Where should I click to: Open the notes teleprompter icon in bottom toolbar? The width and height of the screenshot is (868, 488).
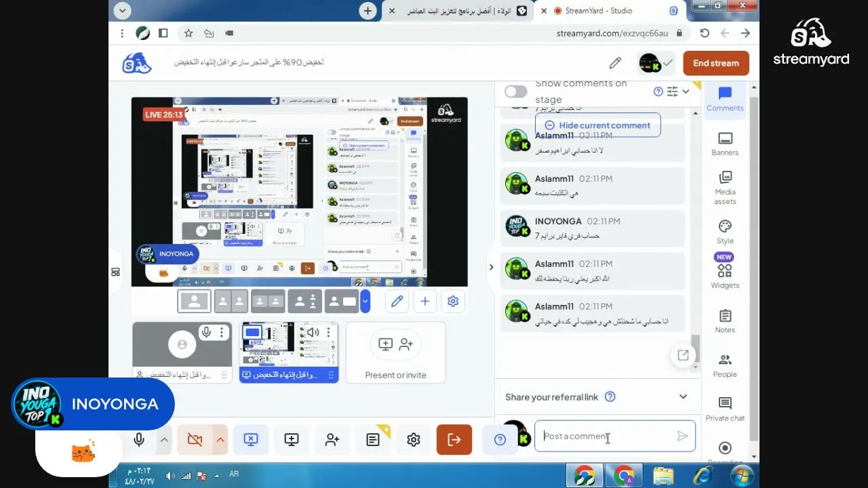pos(373,440)
